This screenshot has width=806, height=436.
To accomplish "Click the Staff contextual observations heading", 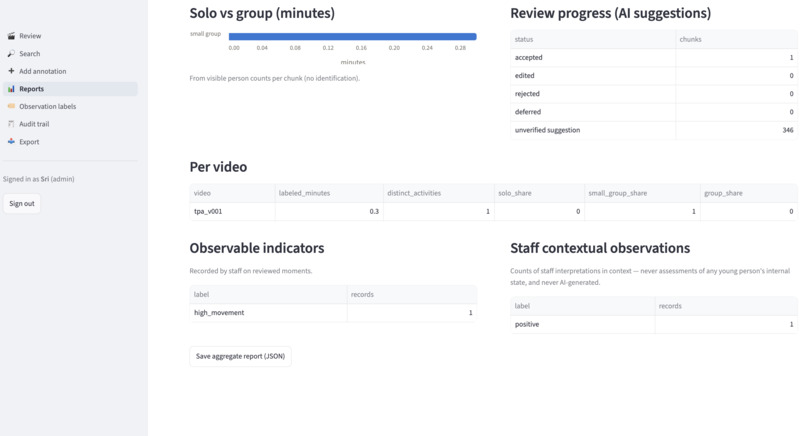I will click(600, 248).
